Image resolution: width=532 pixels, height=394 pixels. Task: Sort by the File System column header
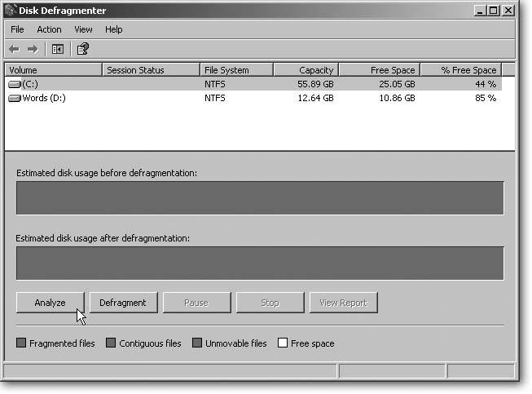coord(236,70)
